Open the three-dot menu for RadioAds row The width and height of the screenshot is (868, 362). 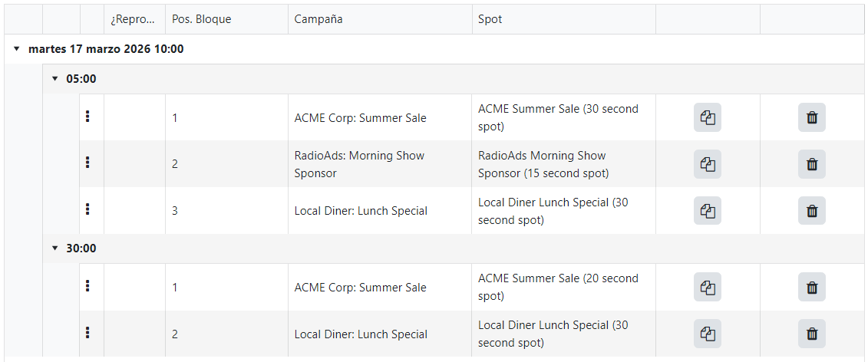point(87,163)
